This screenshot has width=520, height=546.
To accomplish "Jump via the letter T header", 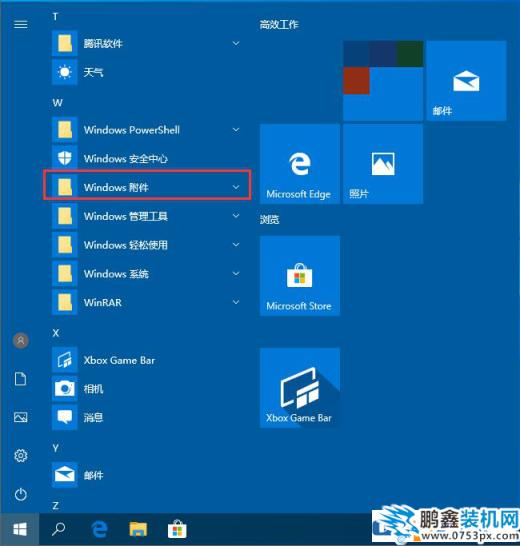I will pyautogui.click(x=55, y=16).
